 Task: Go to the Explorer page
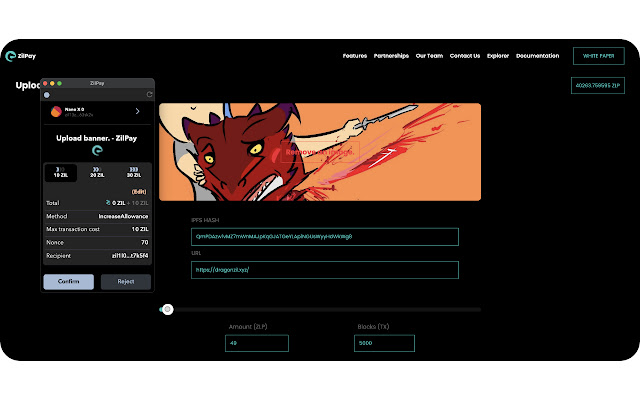click(498, 56)
